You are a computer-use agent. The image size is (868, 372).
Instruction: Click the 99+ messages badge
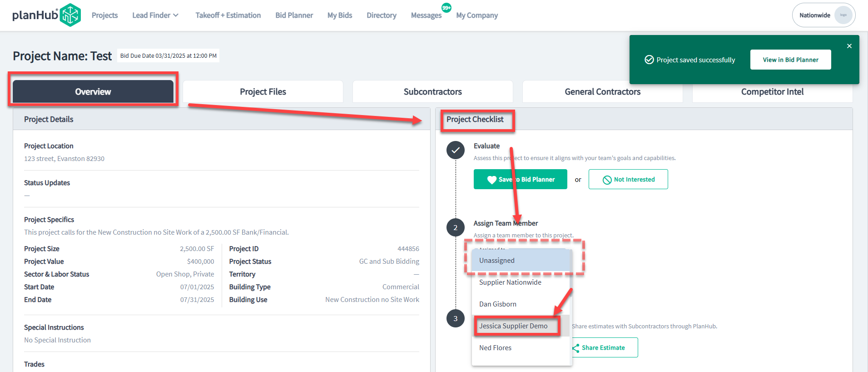pos(446,7)
